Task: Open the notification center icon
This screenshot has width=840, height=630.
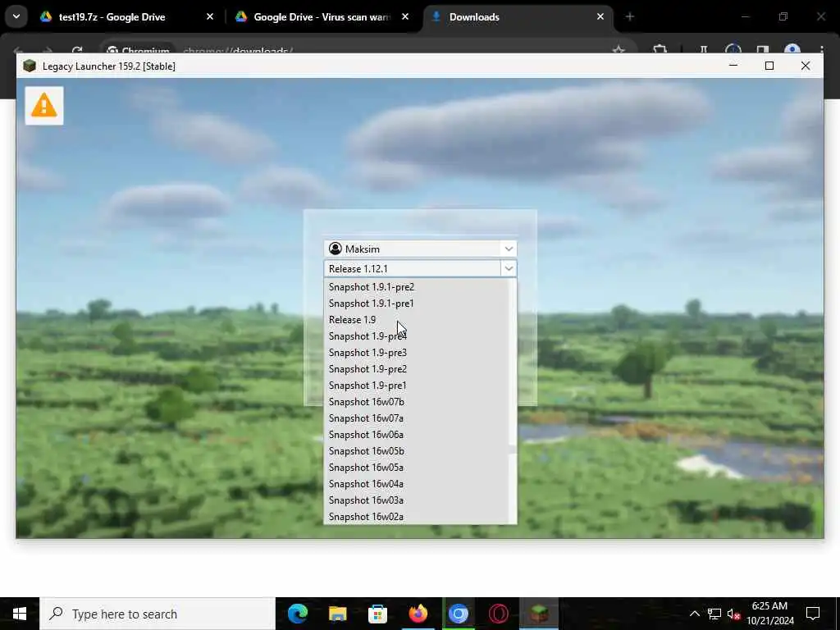Action: point(813,614)
